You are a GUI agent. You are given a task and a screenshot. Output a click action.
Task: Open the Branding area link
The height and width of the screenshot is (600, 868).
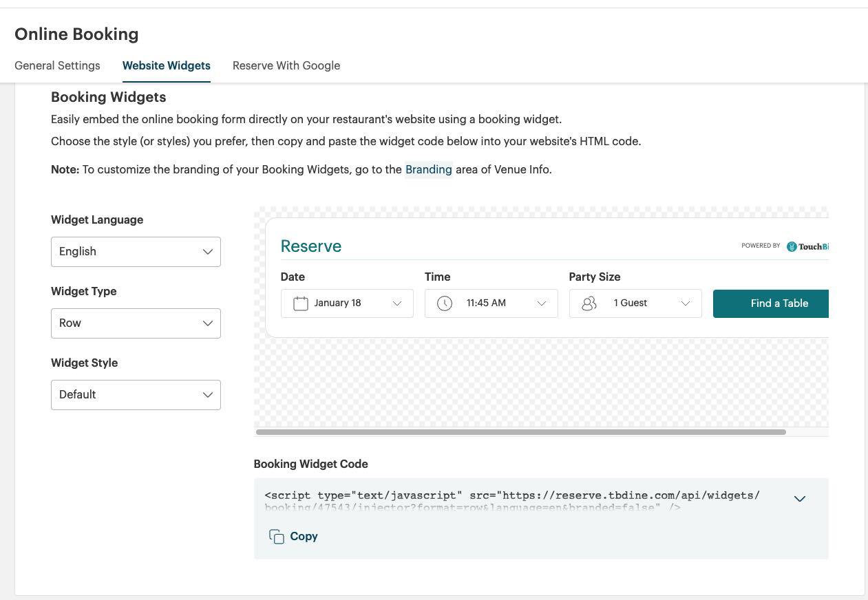[x=428, y=169]
